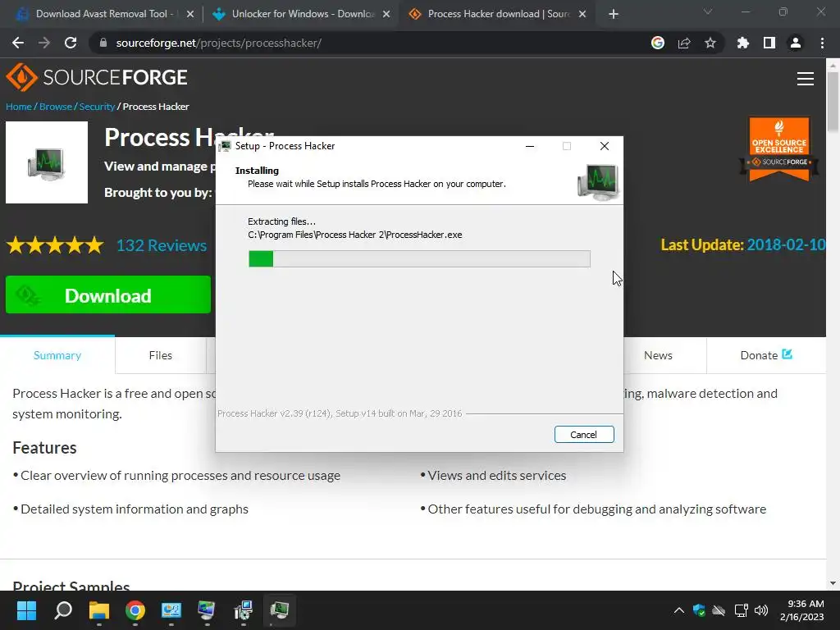Click the page vertical scrollbar thumb
This screenshot has height=630, width=840.
833,102
